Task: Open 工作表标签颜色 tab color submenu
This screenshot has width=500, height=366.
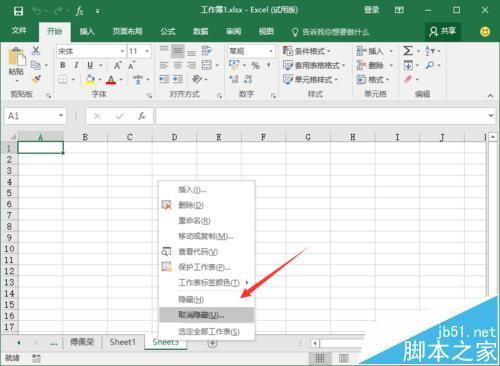Action: point(207,283)
